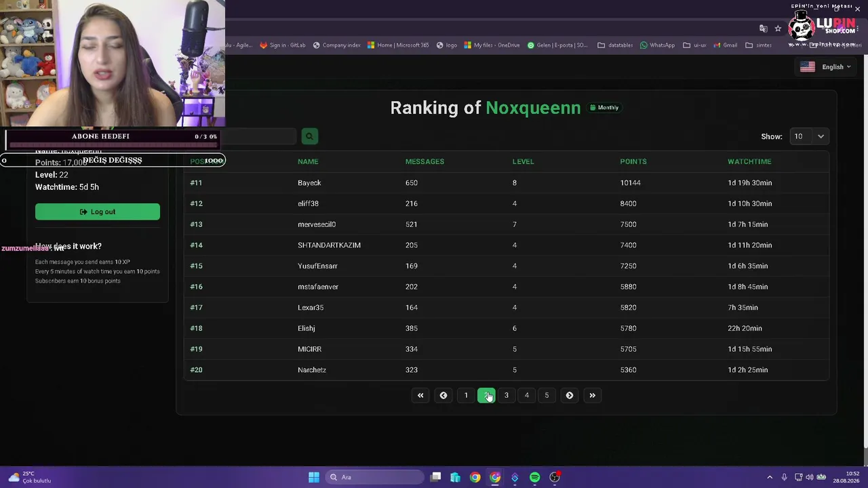Click the How does it work? heading
868x488 pixels.
(x=68, y=246)
